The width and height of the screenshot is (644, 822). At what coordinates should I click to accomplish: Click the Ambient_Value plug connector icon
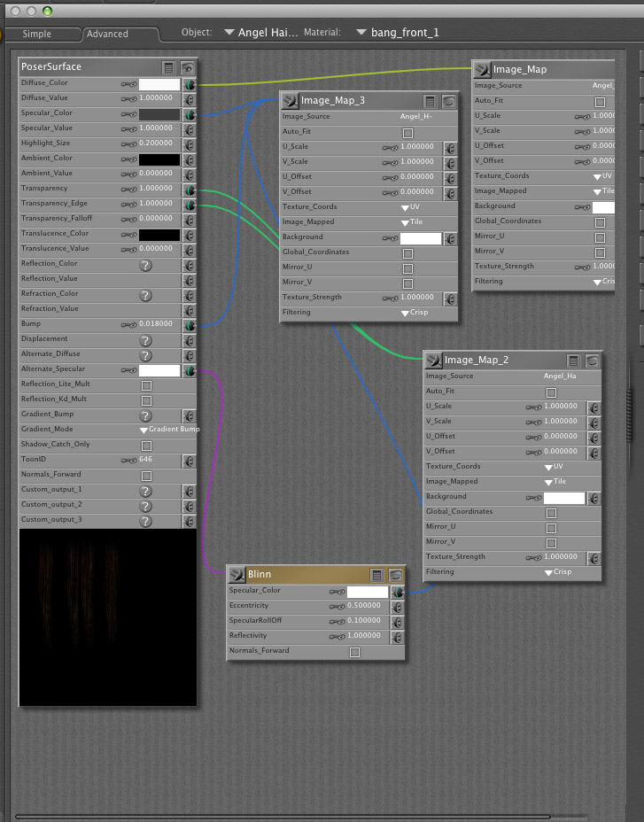190,175
